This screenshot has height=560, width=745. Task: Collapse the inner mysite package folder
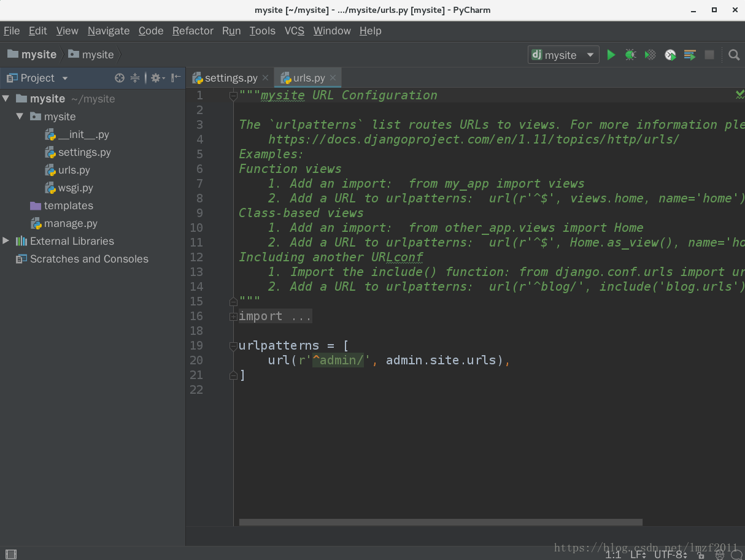[x=20, y=116]
